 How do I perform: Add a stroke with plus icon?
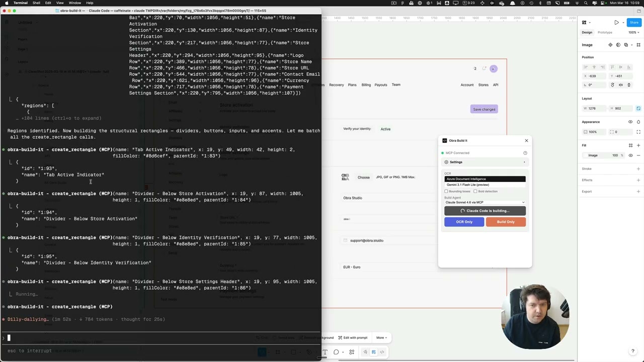pyautogui.click(x=638, y=169)
